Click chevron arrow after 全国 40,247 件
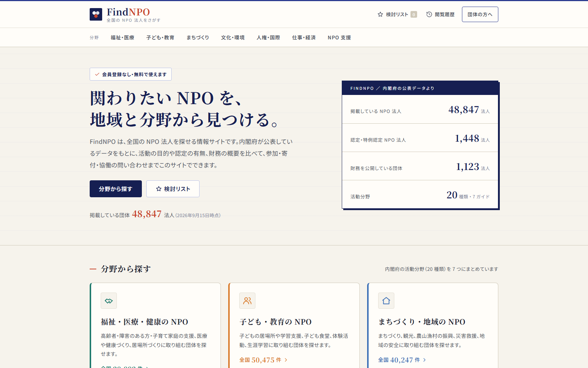 424,360
